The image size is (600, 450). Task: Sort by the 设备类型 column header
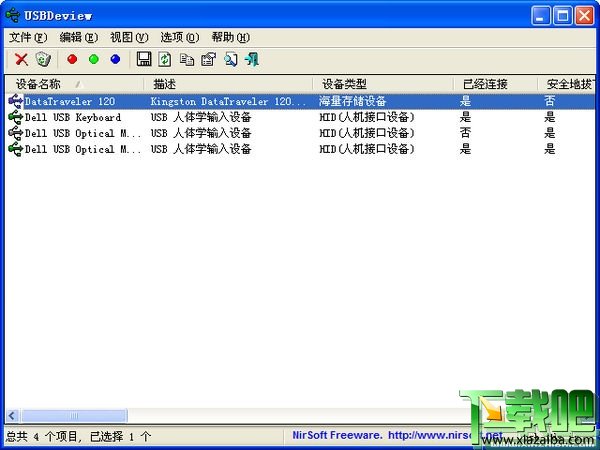pos(383,84)
